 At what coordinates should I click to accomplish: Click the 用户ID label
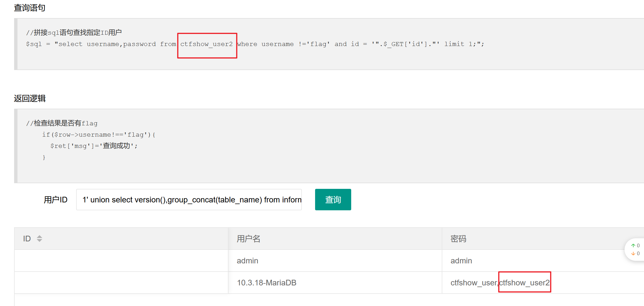point(56,200)
